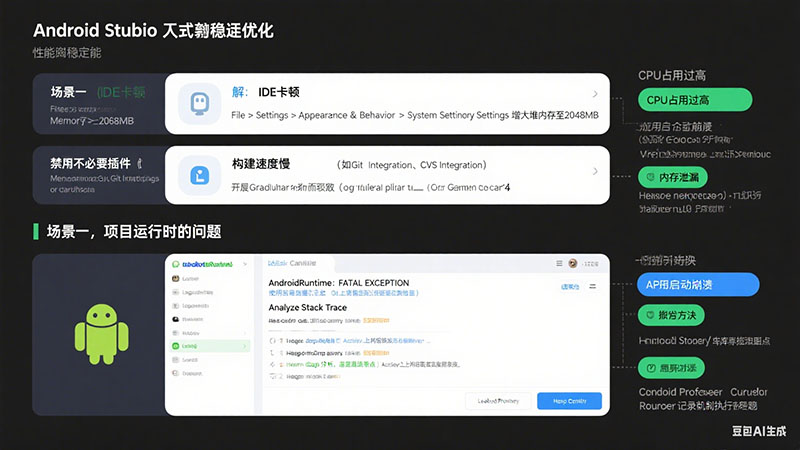Click the white outlined button in the panel footer
Screen dimensions: 800x450
click(x=498, y=401)
